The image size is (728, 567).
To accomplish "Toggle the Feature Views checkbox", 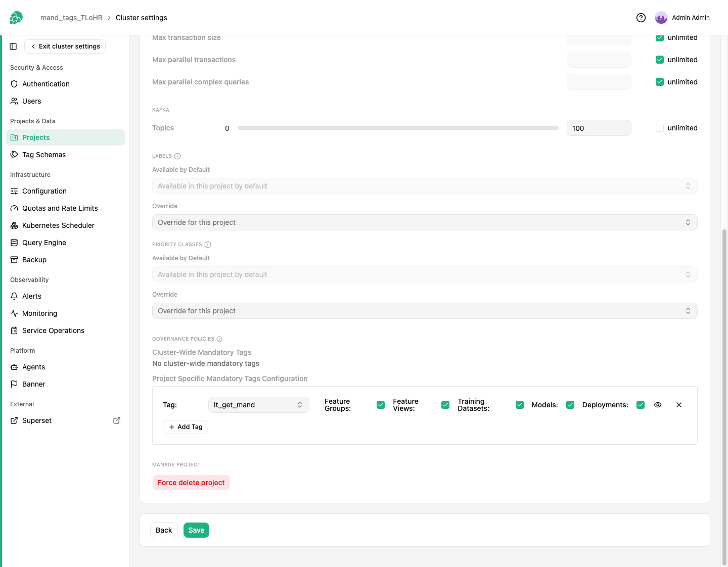I will pos(445,405).
